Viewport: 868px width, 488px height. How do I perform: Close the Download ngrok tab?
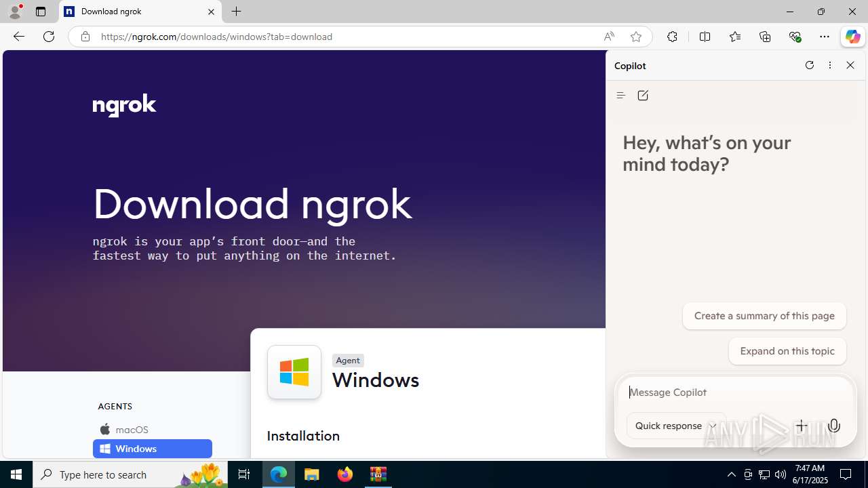tap(211, 12)
